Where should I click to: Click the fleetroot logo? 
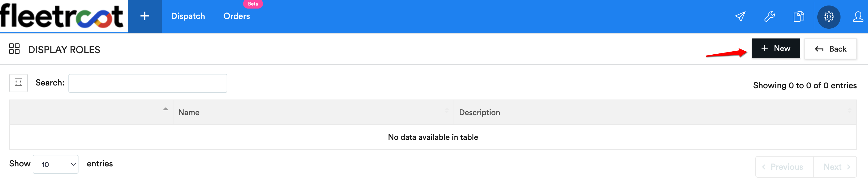[x=62, y=16]
